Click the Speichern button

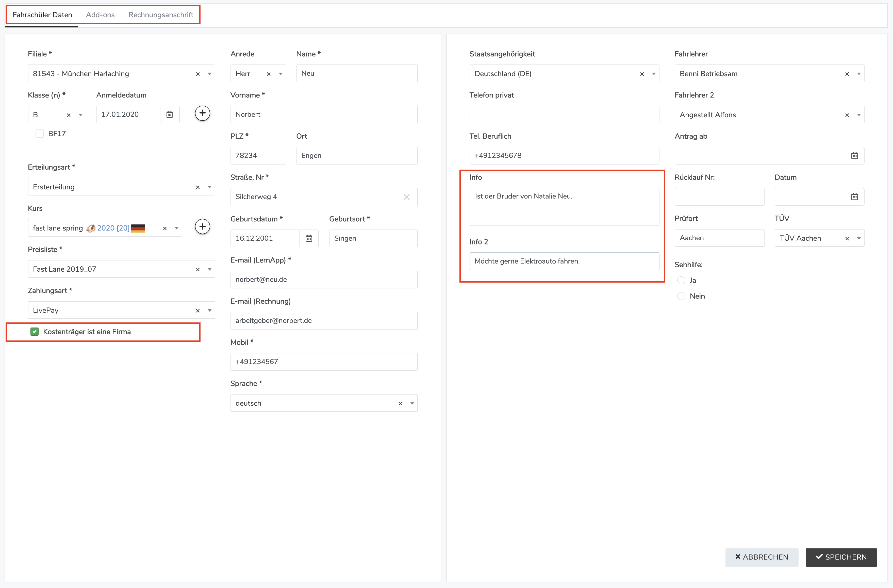pyautogui.click(x=841, y=557)
